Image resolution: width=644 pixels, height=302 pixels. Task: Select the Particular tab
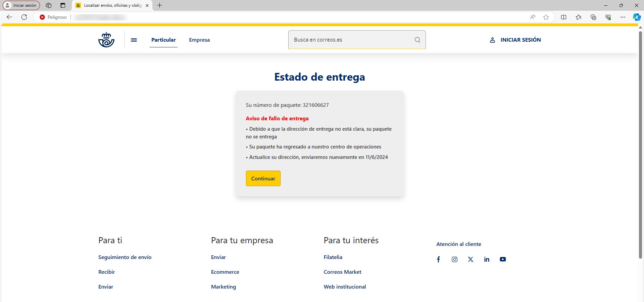point(163,40)
